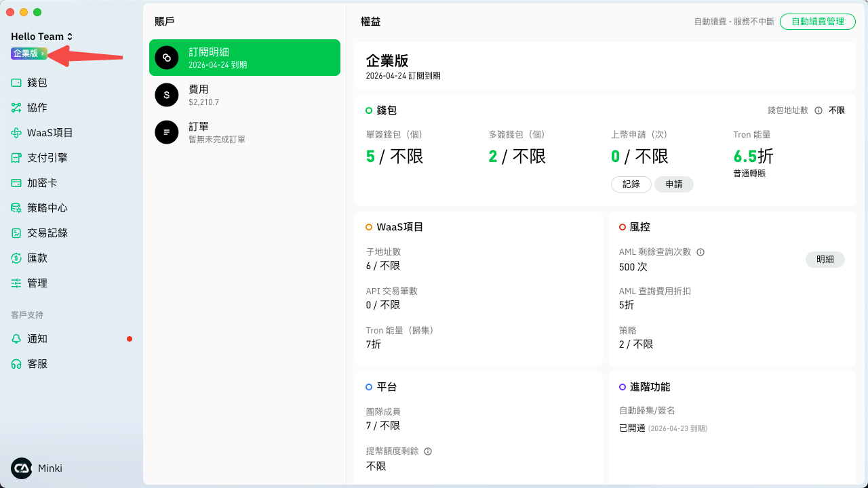Screen dimensions: 868x488
Task: Open the 管理 settings menu item
Action: 37,283
